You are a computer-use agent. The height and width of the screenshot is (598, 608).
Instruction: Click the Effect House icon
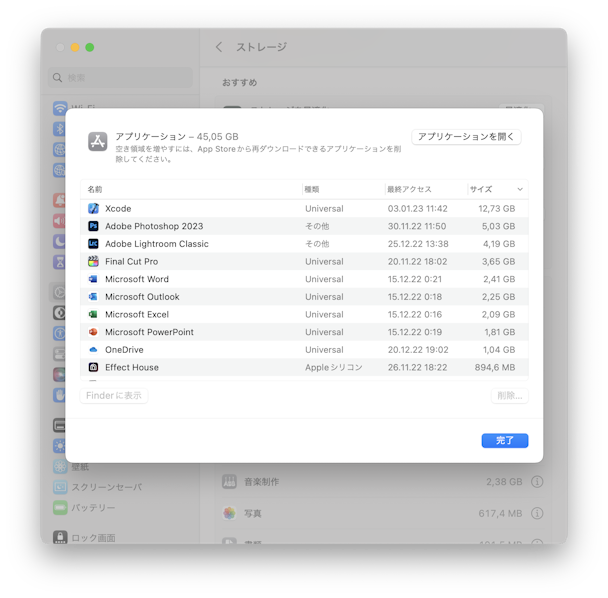[x=93, y=367]
